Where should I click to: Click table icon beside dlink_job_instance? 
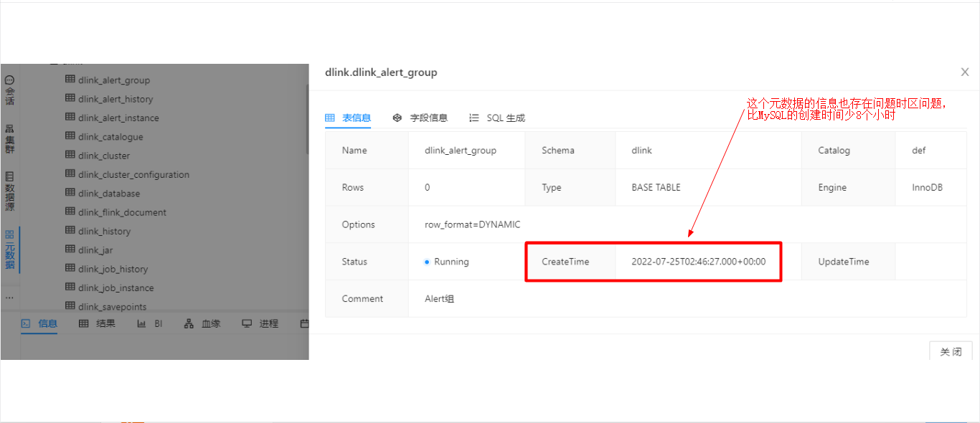70,287
